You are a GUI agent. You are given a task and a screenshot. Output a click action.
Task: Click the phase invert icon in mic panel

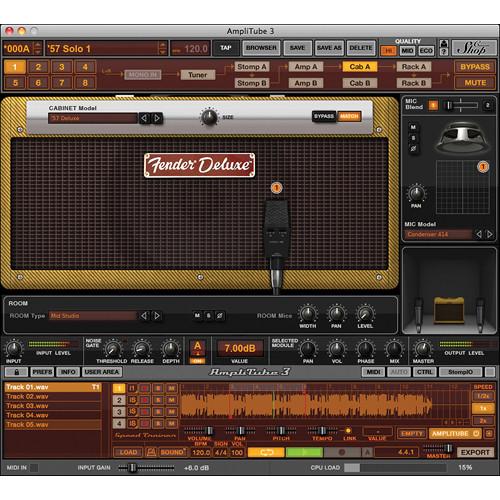coord(413,148)
